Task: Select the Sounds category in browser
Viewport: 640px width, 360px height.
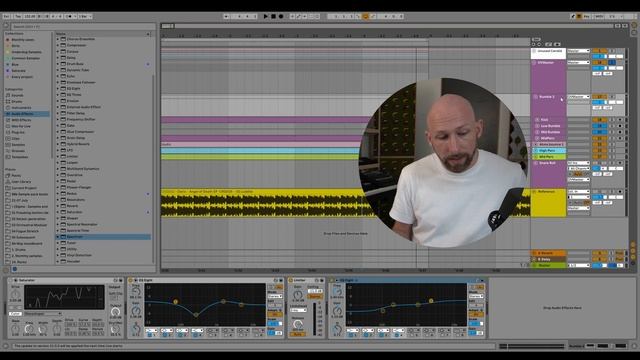Action: pyautogui.click(x=17, y=95)
